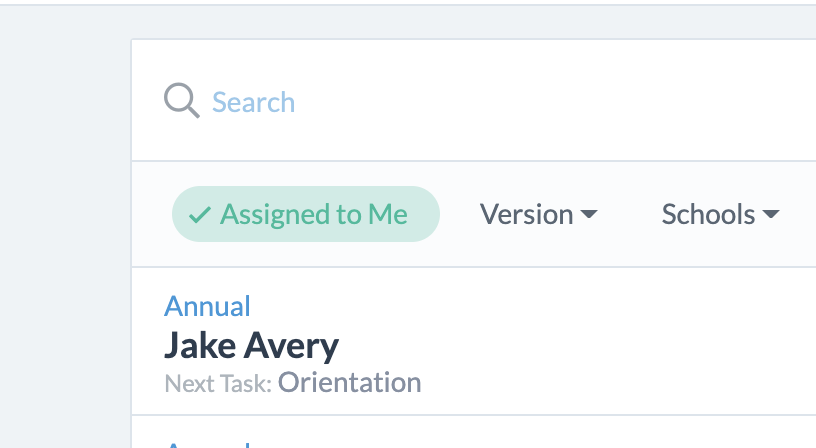Open the Jake Avery record
Screen dimensions: 816x448
[x=251, y=346]
